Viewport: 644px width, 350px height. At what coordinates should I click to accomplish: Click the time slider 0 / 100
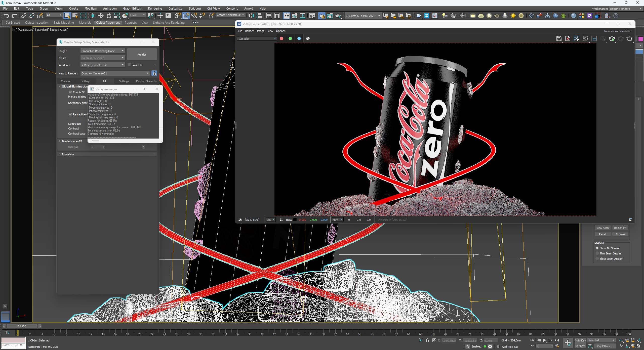point(22,326)
